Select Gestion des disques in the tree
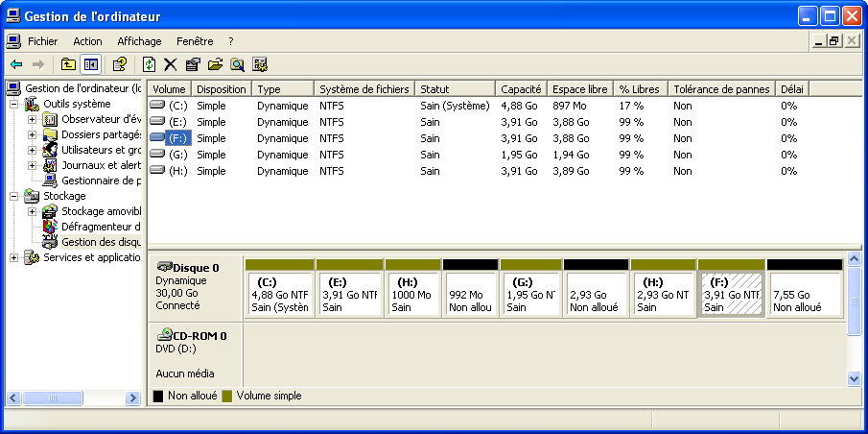Image resolution: width=868 pixels, height=434 pixels. click(101, 242)
